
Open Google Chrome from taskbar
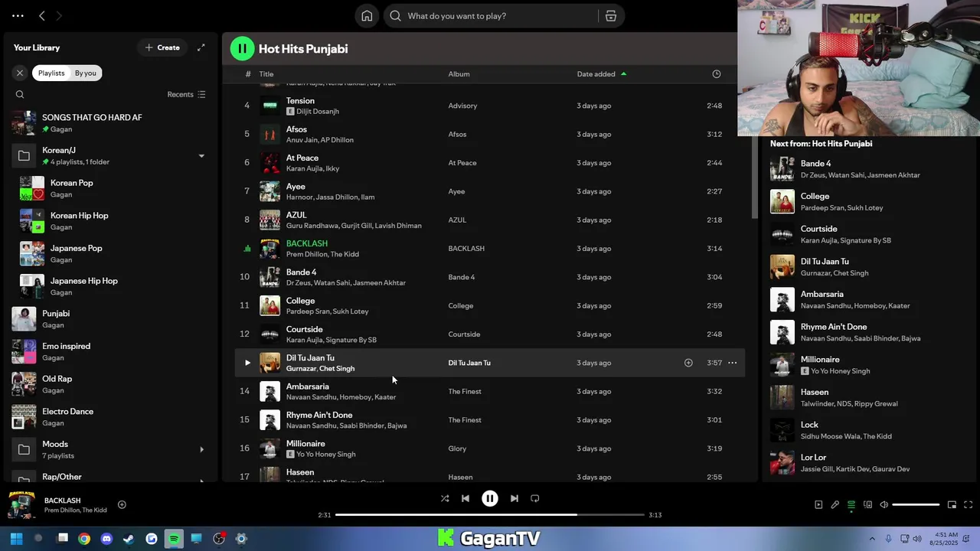(x=84, y=539)
